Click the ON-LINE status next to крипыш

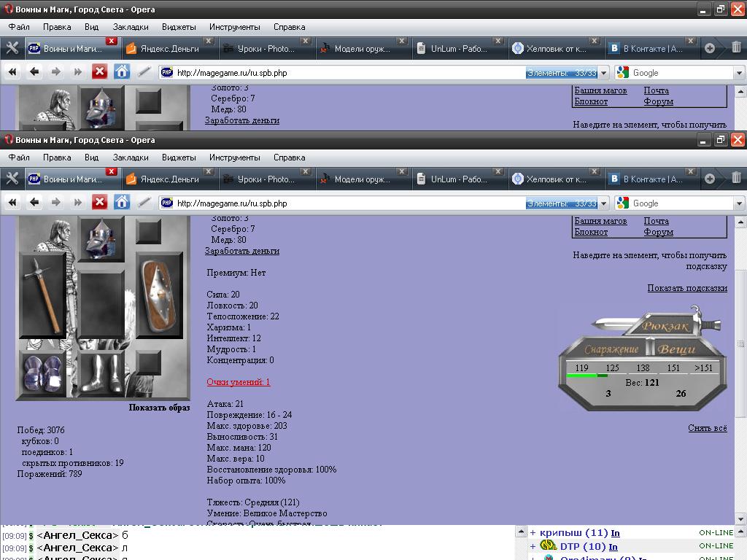coord(716,533)
